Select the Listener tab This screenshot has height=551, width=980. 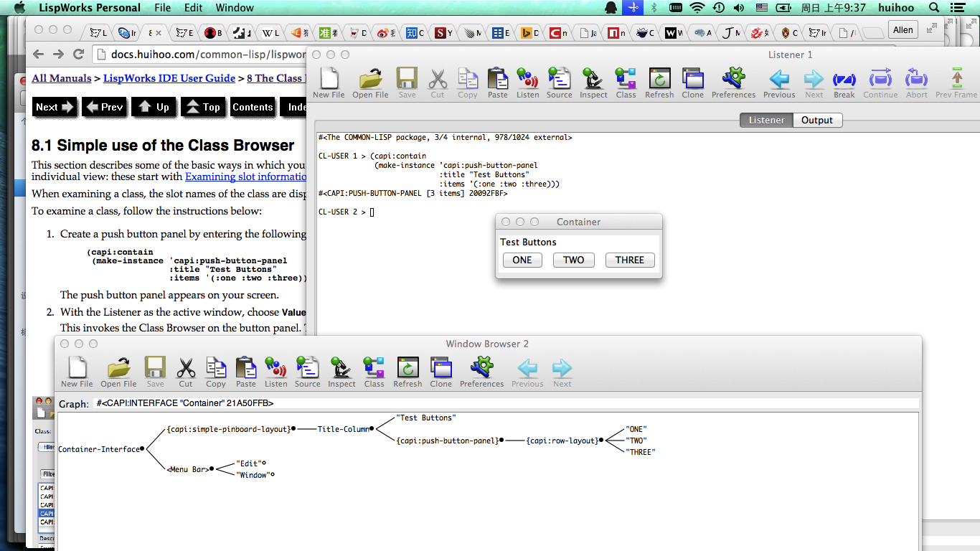[766, 120]
